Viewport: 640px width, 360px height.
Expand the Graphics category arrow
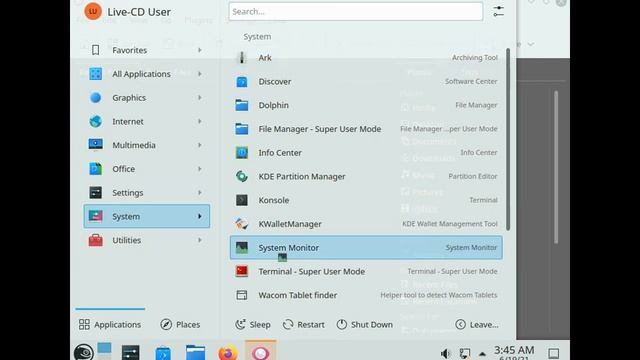[x=200, y=98]
